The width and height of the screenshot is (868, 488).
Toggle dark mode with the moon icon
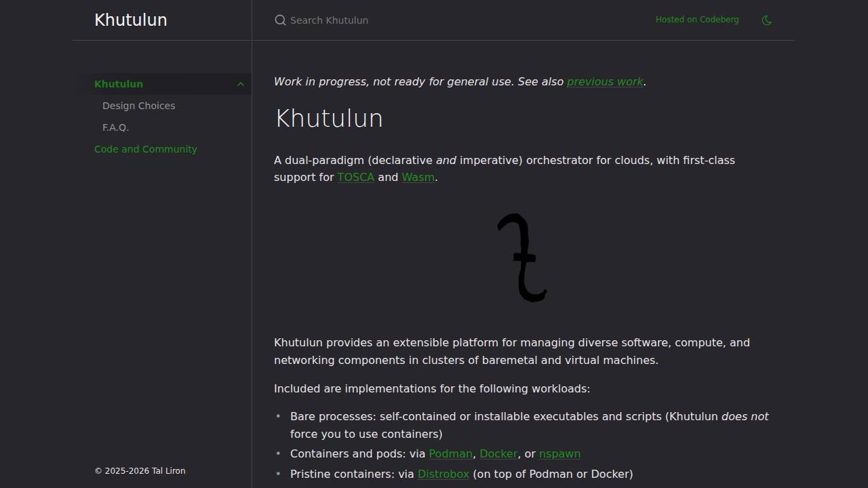[x=767, y=20]
